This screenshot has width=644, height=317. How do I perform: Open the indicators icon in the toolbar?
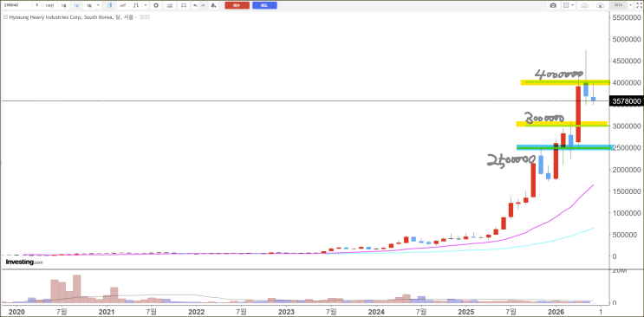tap(136, 5)
